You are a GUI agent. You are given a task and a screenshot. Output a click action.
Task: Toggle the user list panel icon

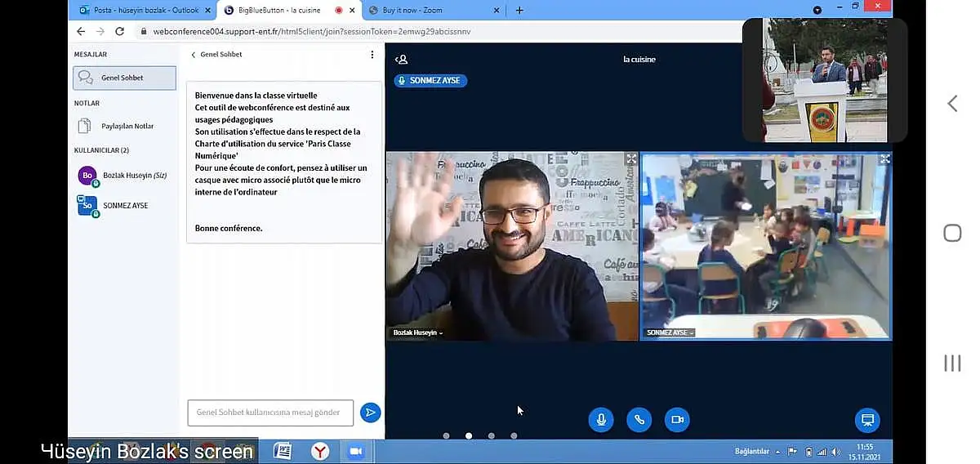(401, 60)
